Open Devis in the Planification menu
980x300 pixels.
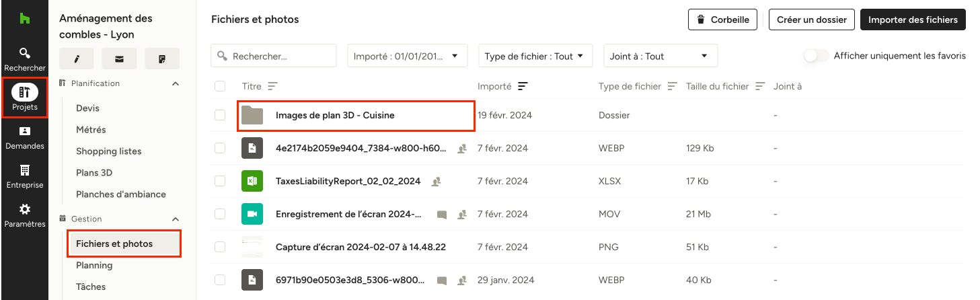pos(87,108)
